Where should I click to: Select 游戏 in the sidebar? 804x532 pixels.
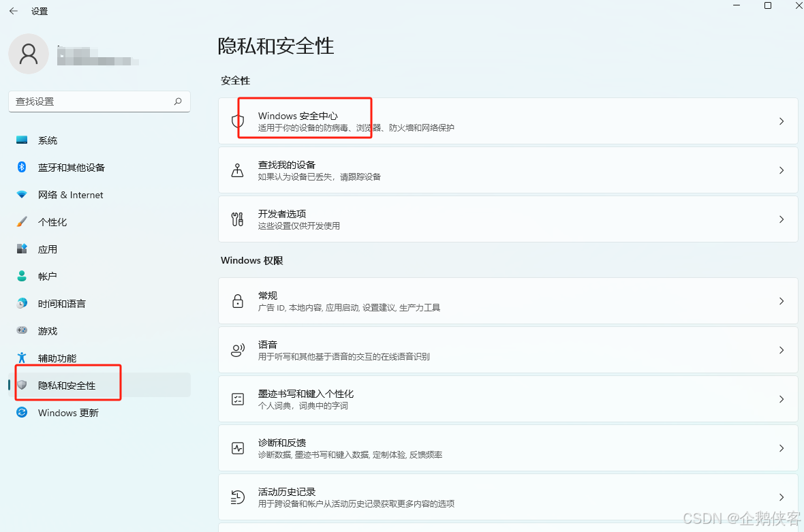pos(99,330)
